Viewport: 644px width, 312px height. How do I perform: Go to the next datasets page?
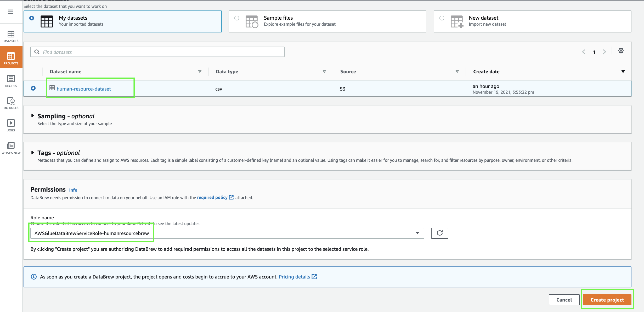pos(604,52)
